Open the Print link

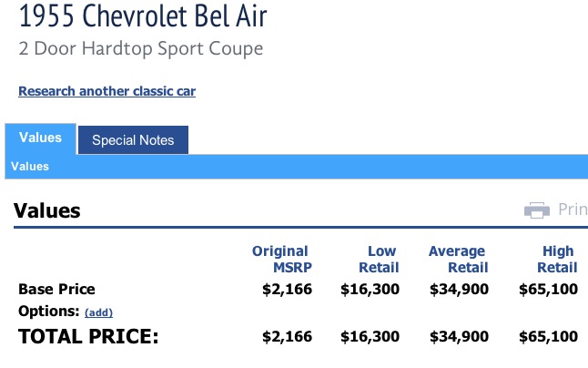pos(573,210)
